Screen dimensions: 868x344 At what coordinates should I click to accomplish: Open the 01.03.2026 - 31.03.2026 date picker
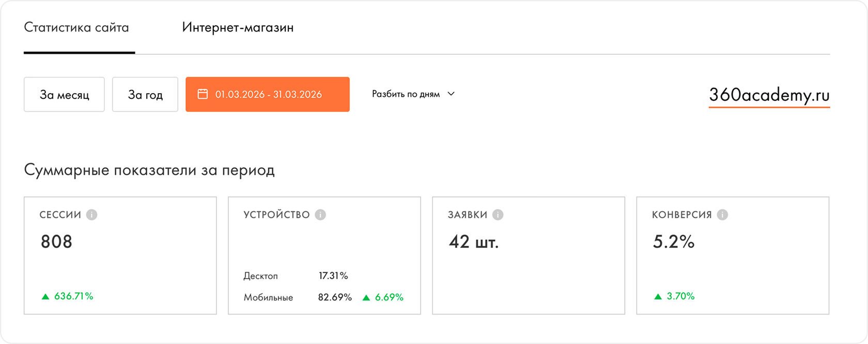coord(268,94)
